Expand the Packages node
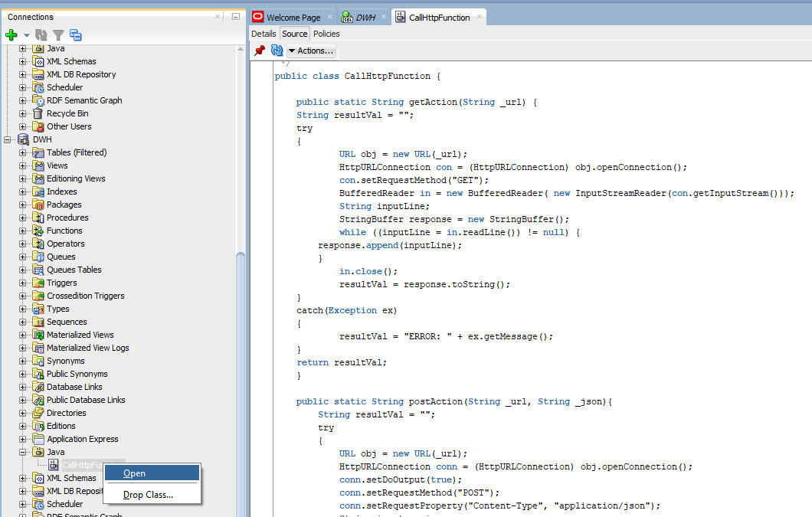Screen dimensions: 812x517 point(22,205)
